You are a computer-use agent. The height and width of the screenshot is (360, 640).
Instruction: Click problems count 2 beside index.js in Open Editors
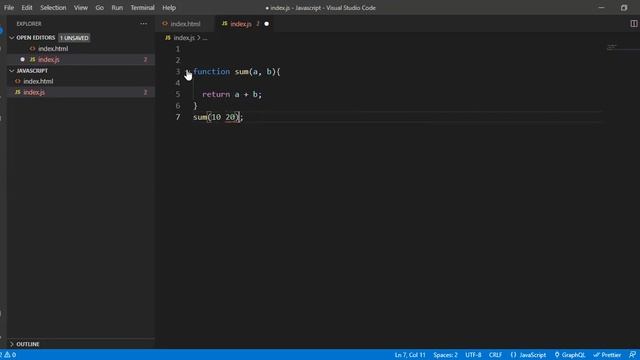click(145, 60)
